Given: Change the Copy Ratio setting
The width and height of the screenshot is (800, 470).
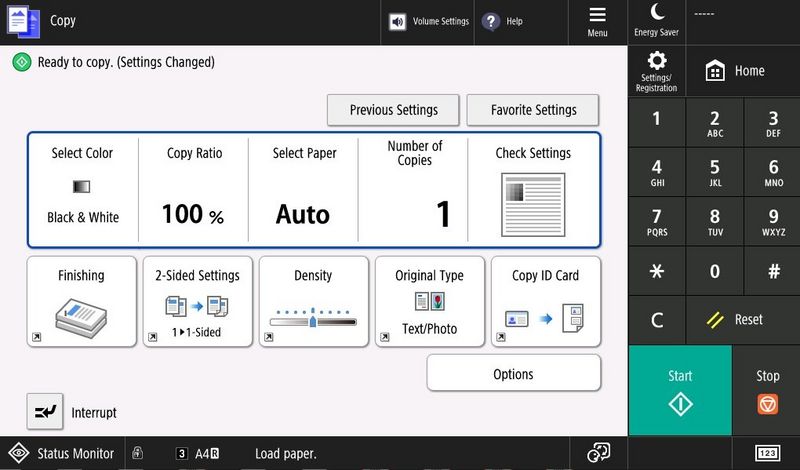Looking at the screenshot, I should pos(194,189).
